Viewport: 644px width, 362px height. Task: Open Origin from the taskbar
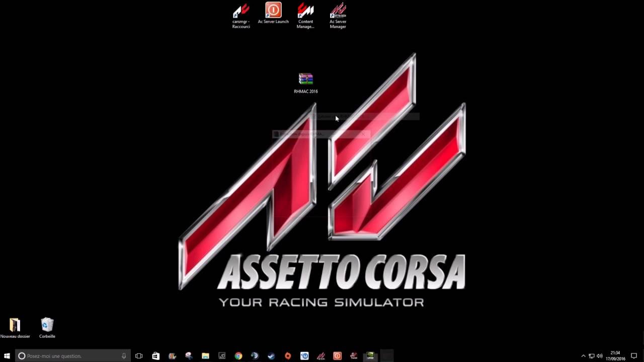click(x=288, y=356)
